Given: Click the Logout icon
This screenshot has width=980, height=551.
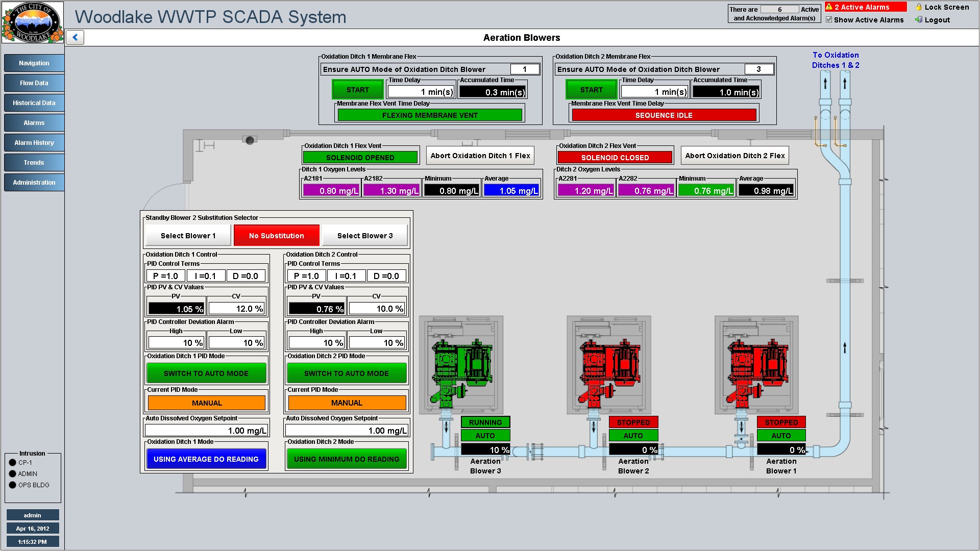Looking at the screenshot, I should tap(919, 20).
